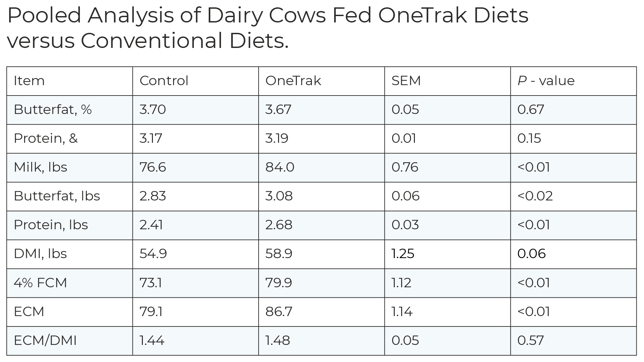Select the 'P - value' column header
This screenshot has height=362, width=644.
click(x=546, y=81)
